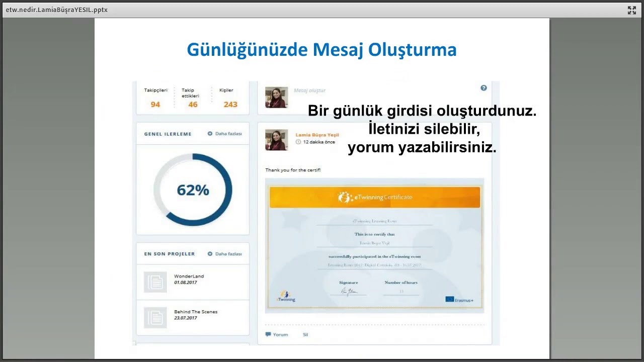Open Takip ettikleri count 46
The height and width of the screenshot is (362, 644).
pyautogui.click(x=193, y=105)
